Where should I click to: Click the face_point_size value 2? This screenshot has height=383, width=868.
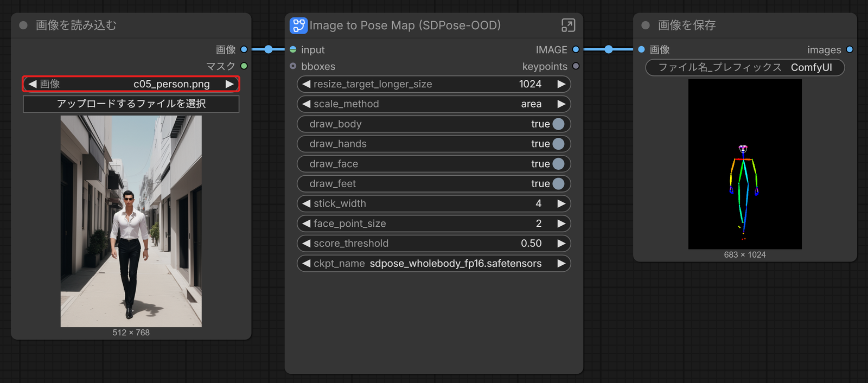point(538,224)
